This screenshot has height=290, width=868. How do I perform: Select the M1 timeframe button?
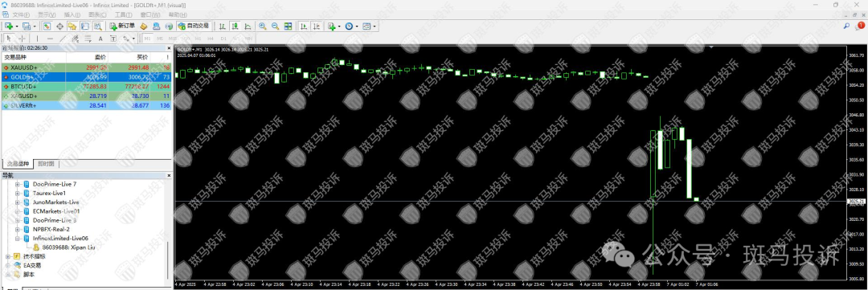pos(147,39)
